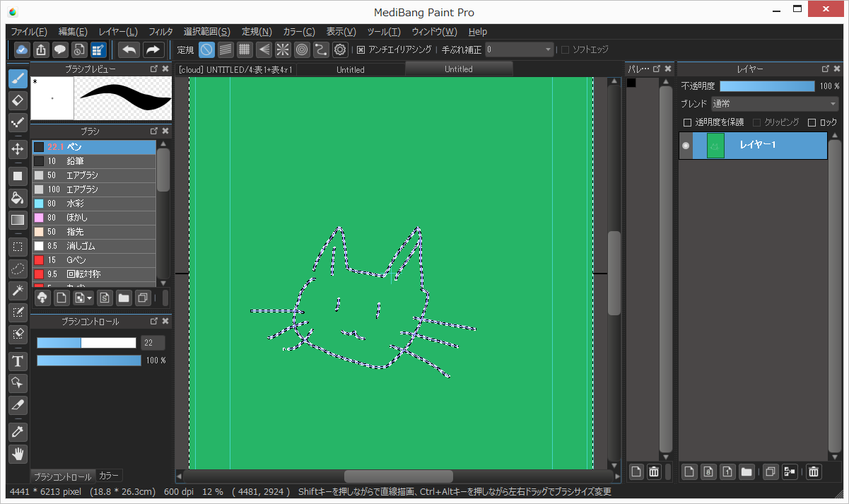Image resolution: width=849 pixels, height=504 pixels.
Task: Turn off the snap ruler (off icon)
Action: tap(206, 49)
